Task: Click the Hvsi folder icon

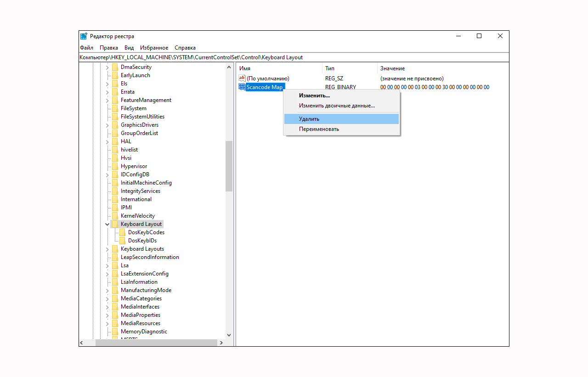Action: click(x=115, y=158)
